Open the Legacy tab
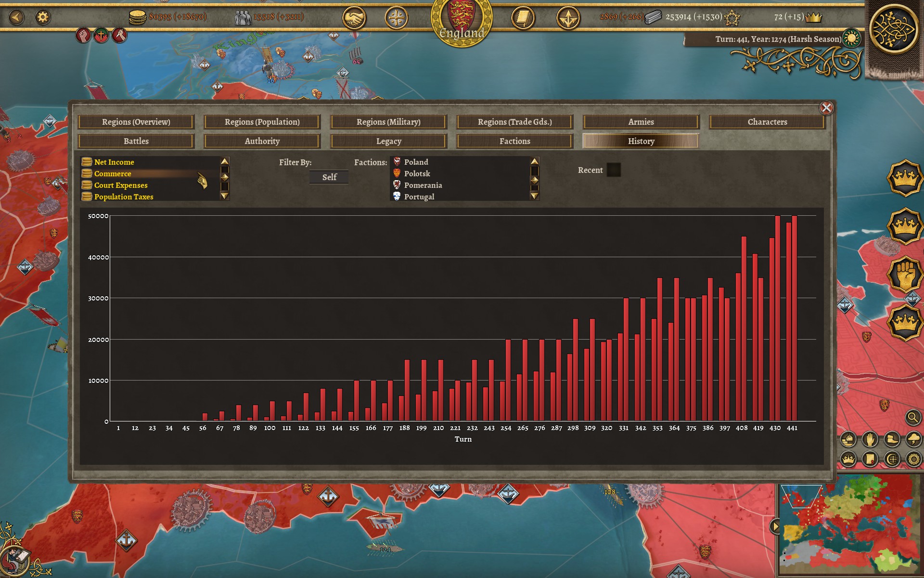The height and width of the screenshot is (578, 924). [x=388, y=141]
